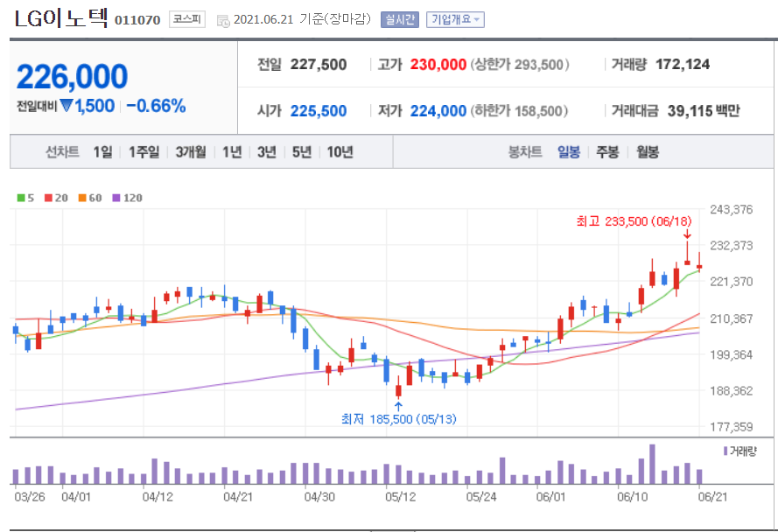Screen dimensions: 778x532
Task: Click the 상한가 293,500 text
Action: pos(520,65)
